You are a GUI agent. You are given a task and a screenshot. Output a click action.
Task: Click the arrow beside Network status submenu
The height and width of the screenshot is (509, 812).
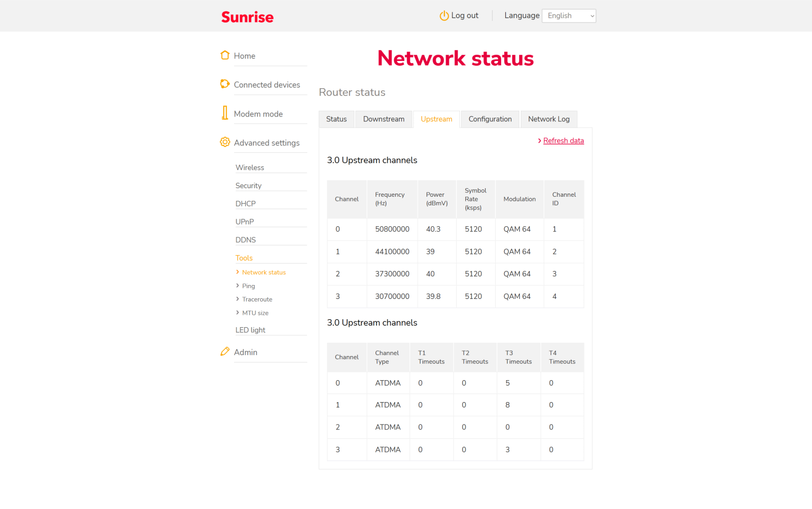pos(238,272)
